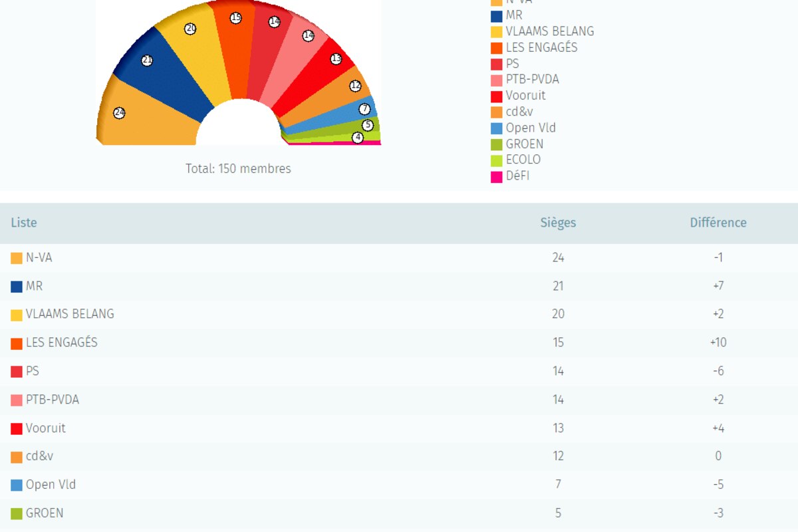Click 'cd&v' in the table row

click(x=40, y=456)
